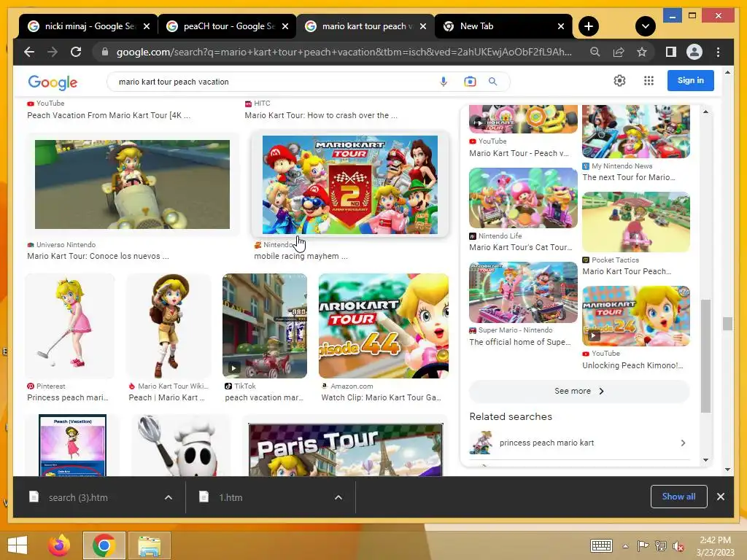
Task: Close the nicki minaj tab
Action: point(147,26)
